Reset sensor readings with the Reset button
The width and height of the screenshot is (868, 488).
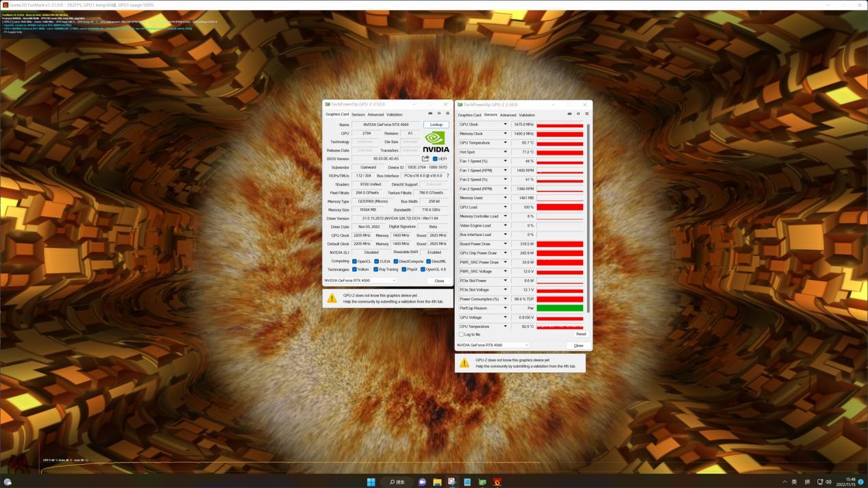(x=580, y=333)
